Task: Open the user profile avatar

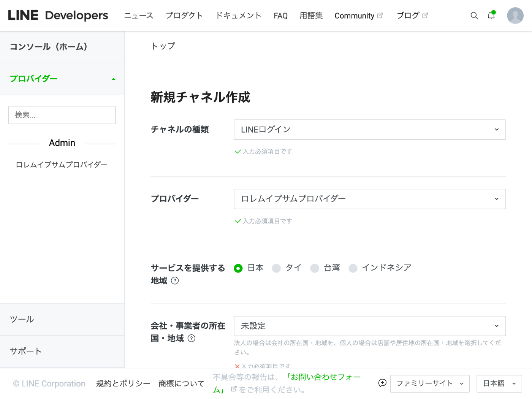Action: [x=515, y=16]
